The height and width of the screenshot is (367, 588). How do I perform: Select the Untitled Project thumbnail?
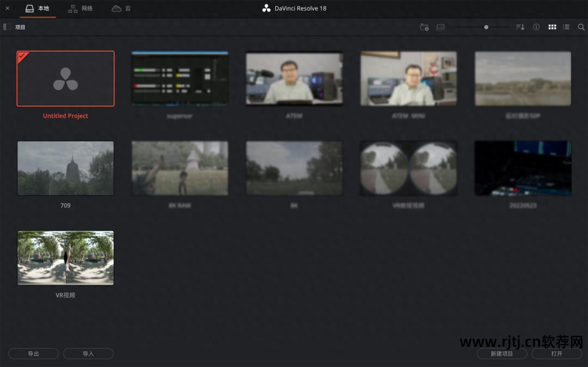[x=65, y=78]
